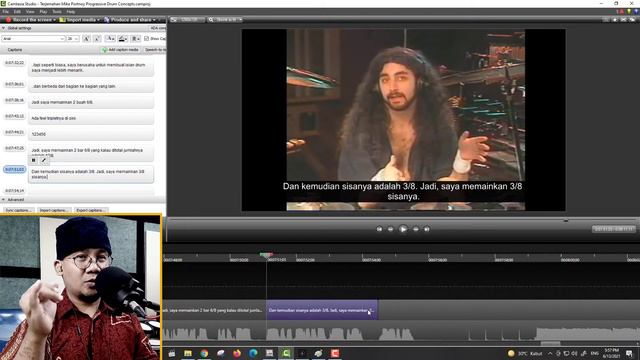This screenshot has width=640, height=360.
Task: Click ADA compliant button
Action: (158, 28)
